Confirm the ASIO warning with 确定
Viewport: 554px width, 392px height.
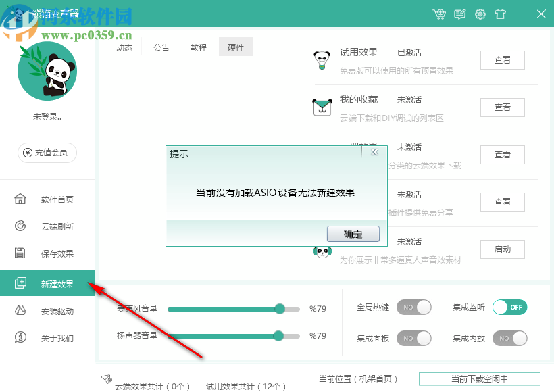pos(353,234)
